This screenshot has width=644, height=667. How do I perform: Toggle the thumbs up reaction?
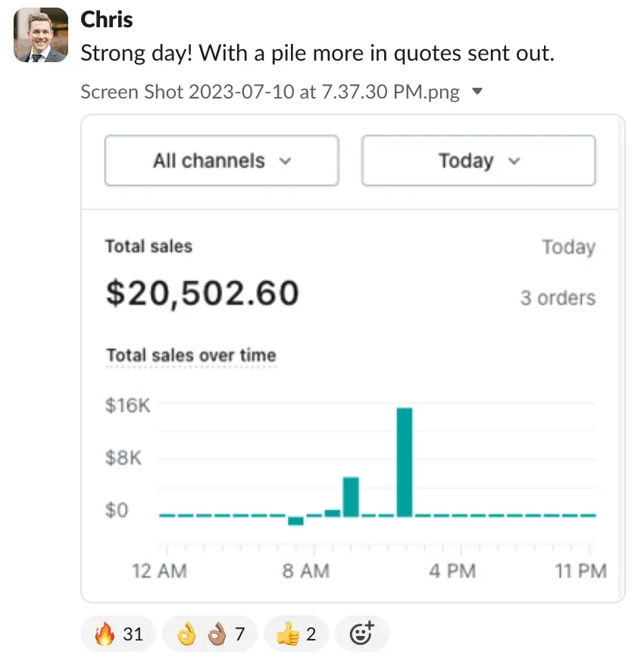(x=295, y=634)
